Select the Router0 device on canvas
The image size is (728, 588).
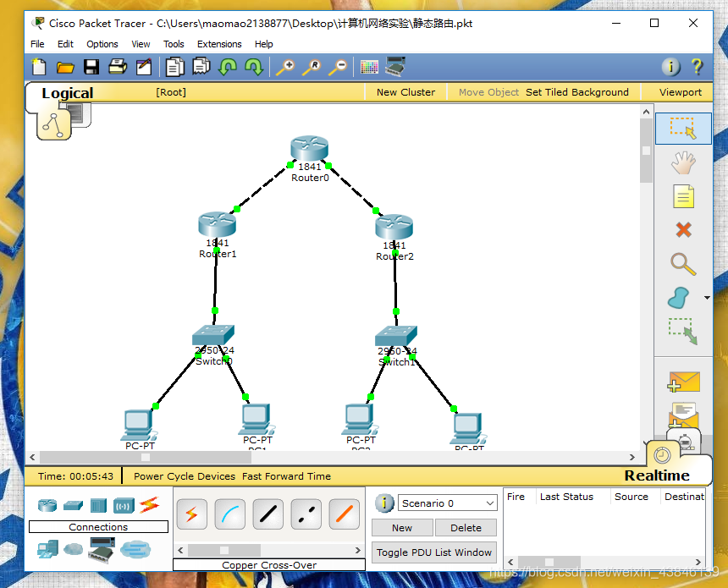point(310,149)
